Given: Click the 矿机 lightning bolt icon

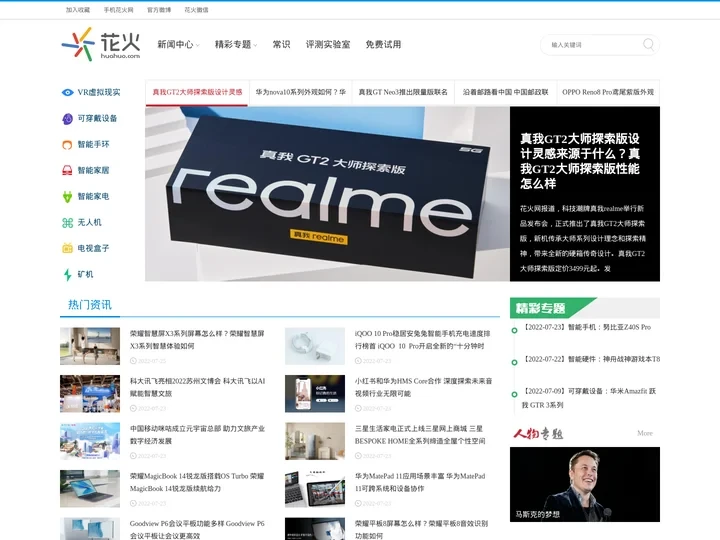Looking at the screenshot, I should coord(68,275).
